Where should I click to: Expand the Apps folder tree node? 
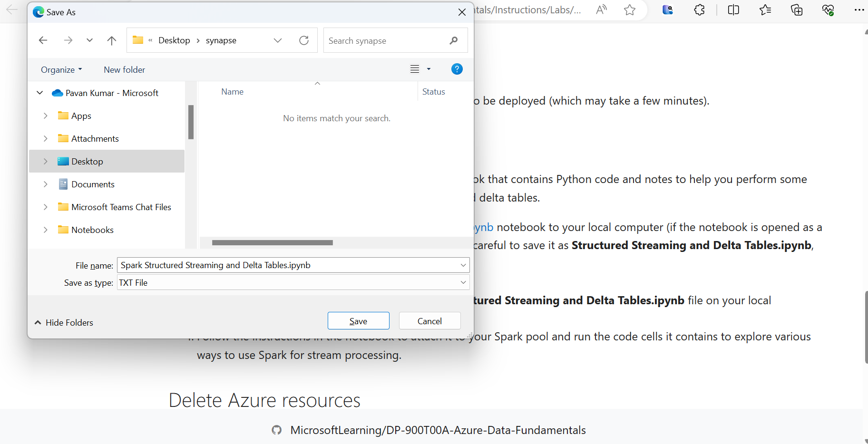tap(46, 116)
